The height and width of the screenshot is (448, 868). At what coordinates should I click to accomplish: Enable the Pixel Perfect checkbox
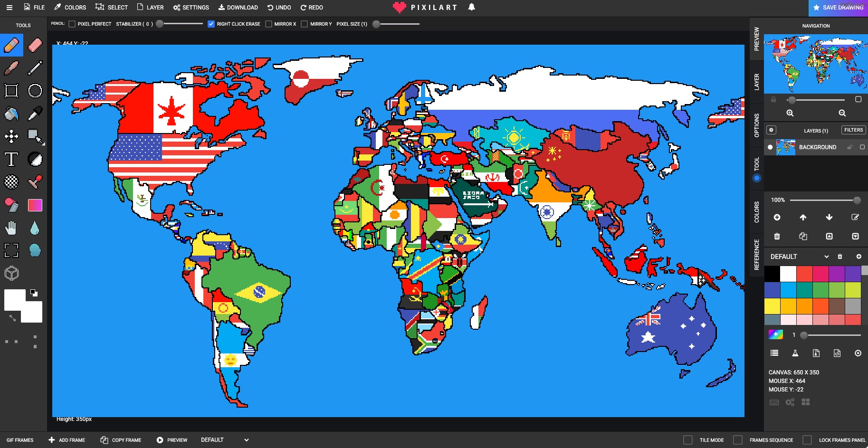72,24
